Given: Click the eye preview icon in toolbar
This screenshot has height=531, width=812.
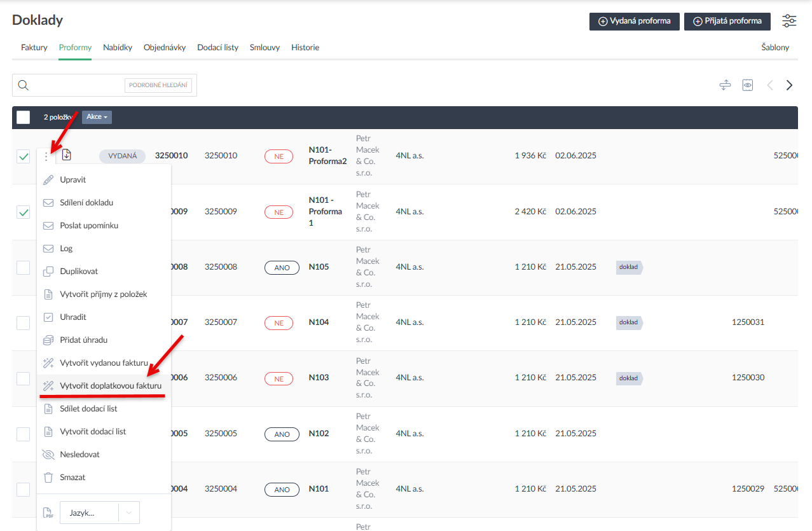Looking at the screenshot, I should tap(748, 85).
